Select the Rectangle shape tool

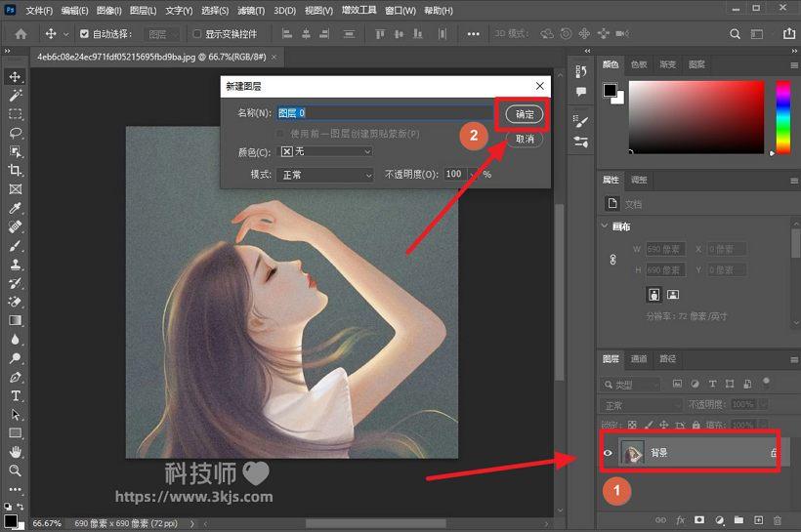coord(16,433)
